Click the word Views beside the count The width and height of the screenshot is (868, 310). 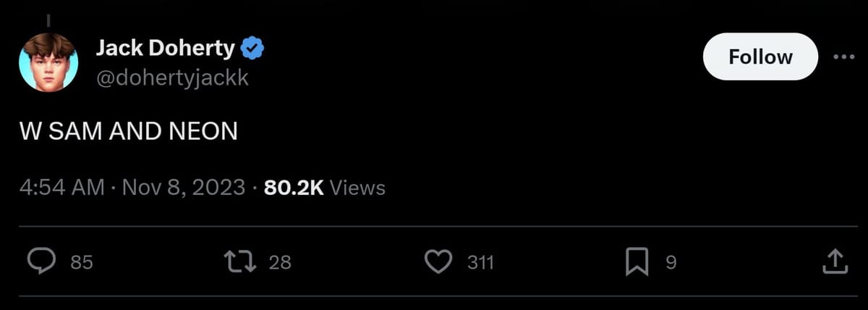(x=357, y=188)
